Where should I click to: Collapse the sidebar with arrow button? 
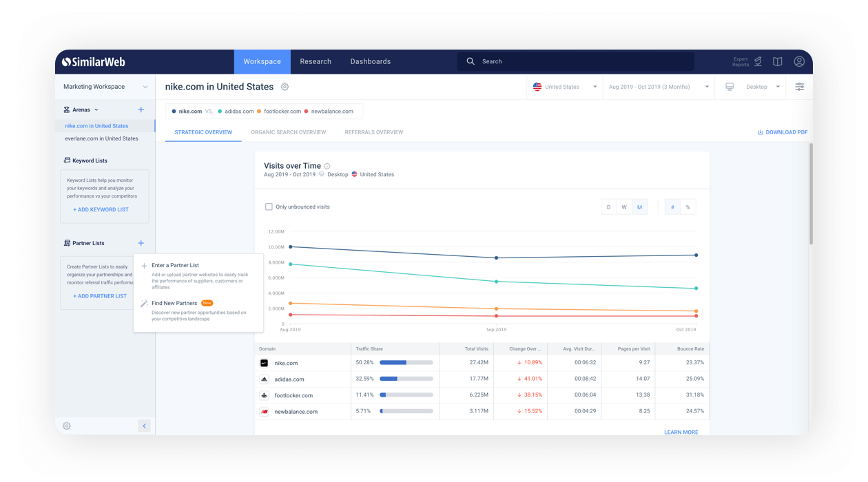(144, 426)
